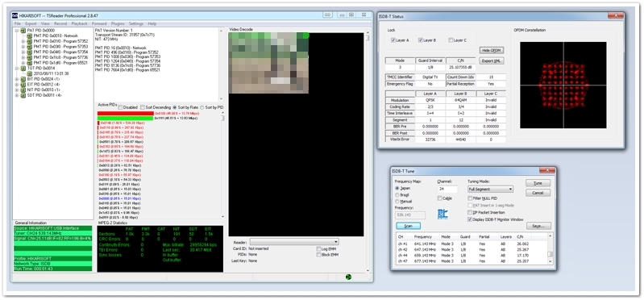Screen dimensions: 644x300
Task: Enable Sort Decending checkbox
Action: 143,107
